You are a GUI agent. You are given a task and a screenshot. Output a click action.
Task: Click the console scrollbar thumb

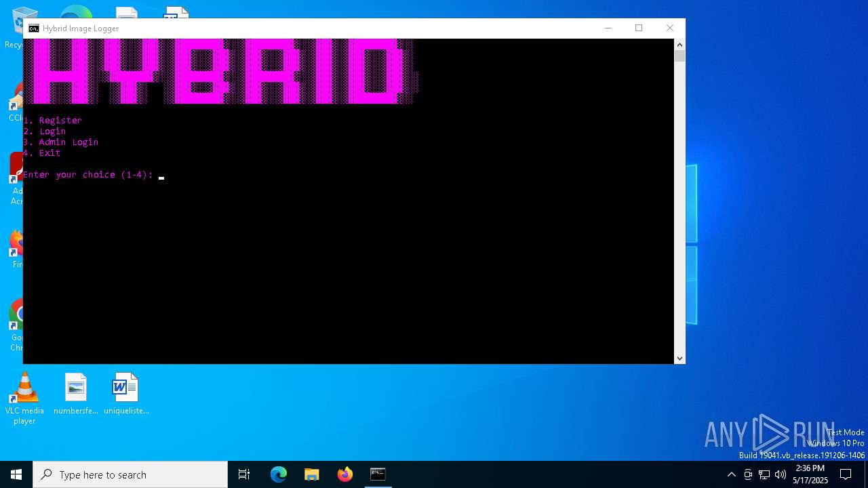(x=679, y=56)
